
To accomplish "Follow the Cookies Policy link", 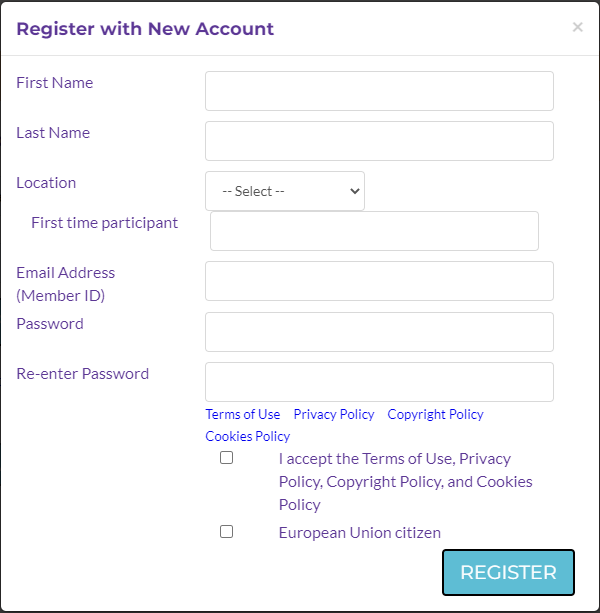I will pos(248,436).
